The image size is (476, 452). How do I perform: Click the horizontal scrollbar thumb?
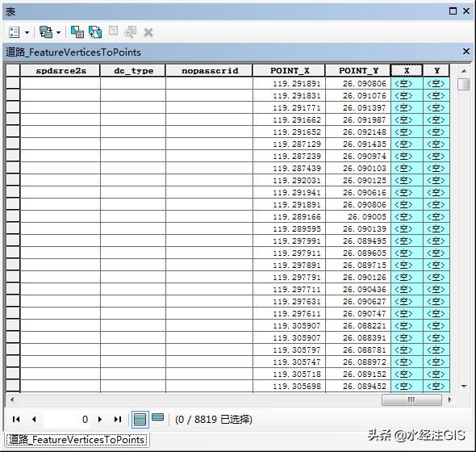[x=411, y=400]
